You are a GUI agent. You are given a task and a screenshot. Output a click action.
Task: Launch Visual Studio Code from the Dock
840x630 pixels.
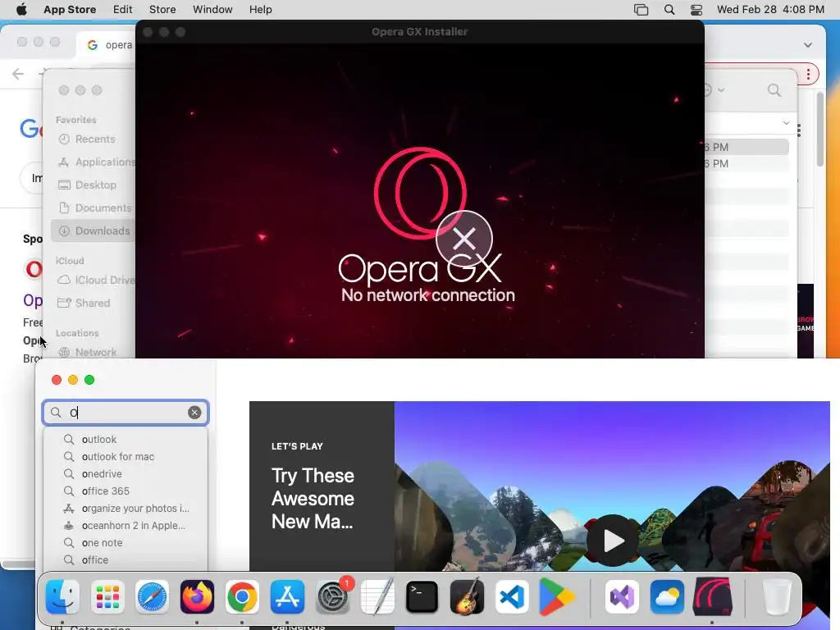[512, 597]
